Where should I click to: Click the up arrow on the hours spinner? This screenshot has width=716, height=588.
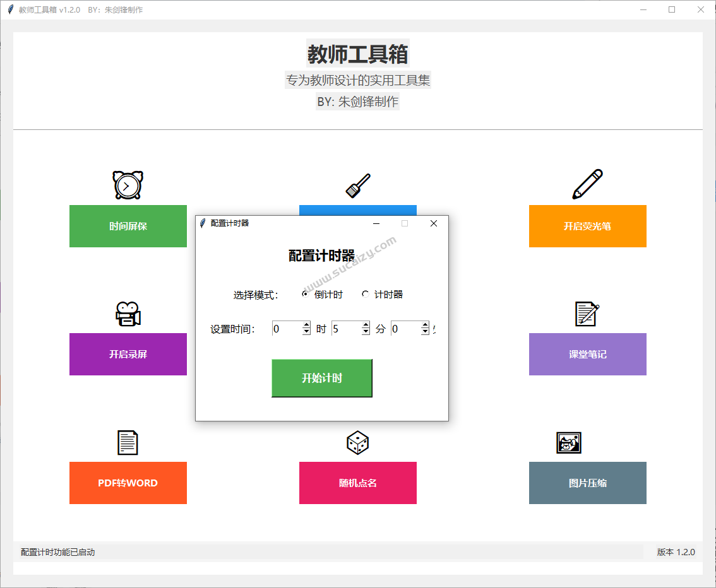tap(306, 324)
